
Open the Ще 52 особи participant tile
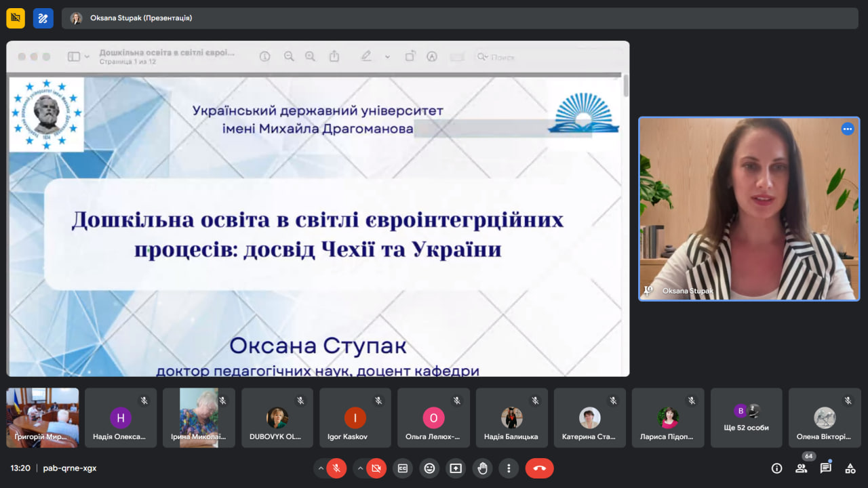(746, 418)
